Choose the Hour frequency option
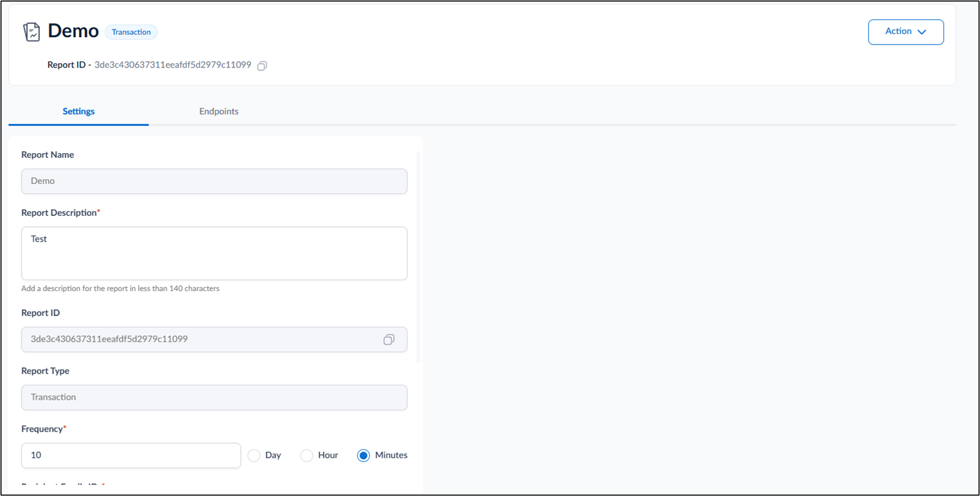 pos(306,455)
